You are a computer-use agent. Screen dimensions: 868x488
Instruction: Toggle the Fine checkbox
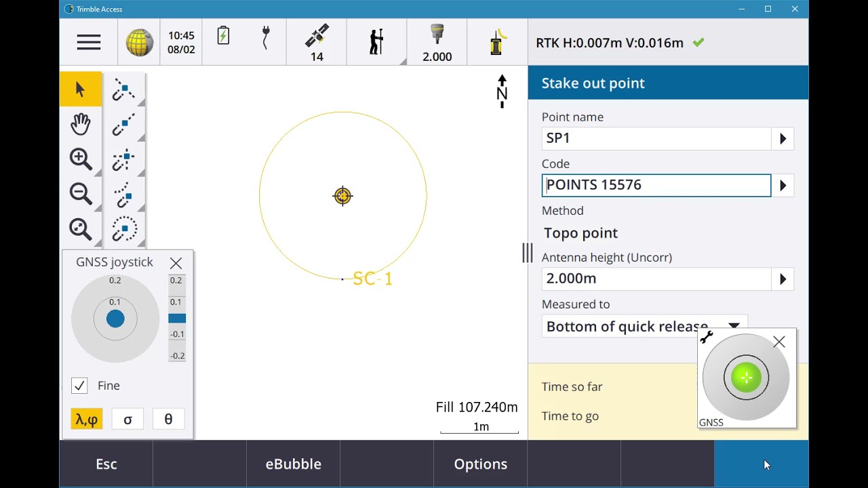click(79, 386)
